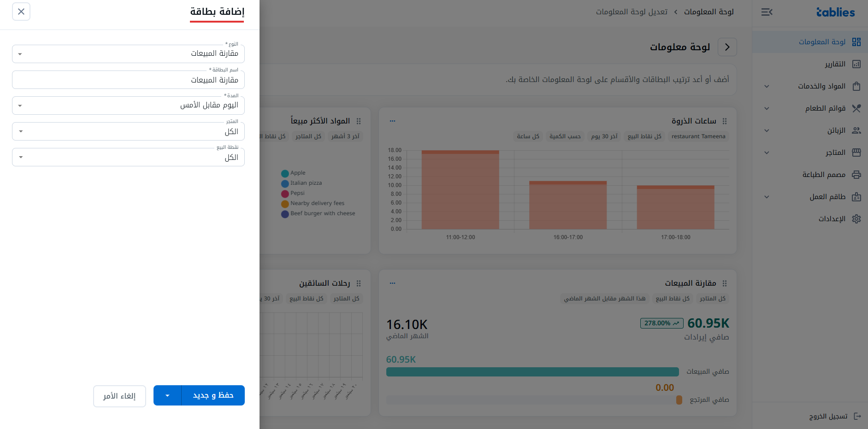Click the طاقم العمل badge icon
The width and height of the screenshot is (868, 429).
click(856, 197)
